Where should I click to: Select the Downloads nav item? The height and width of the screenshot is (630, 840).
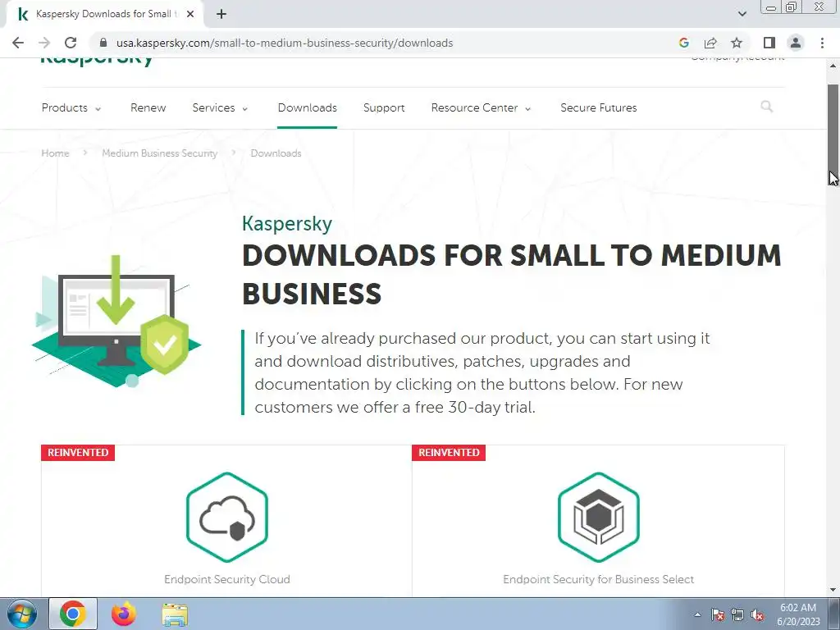pyautogui.click(x=307, y=107)
